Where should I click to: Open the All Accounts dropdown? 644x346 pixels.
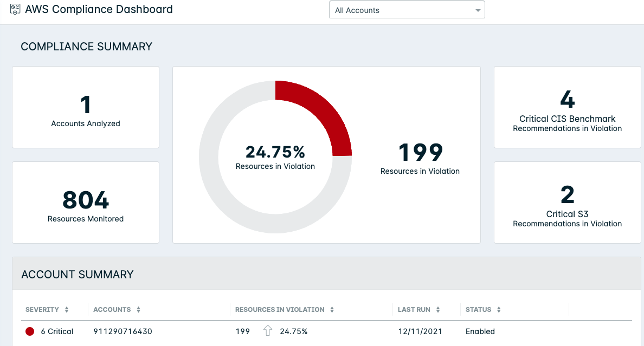(407, 10)
